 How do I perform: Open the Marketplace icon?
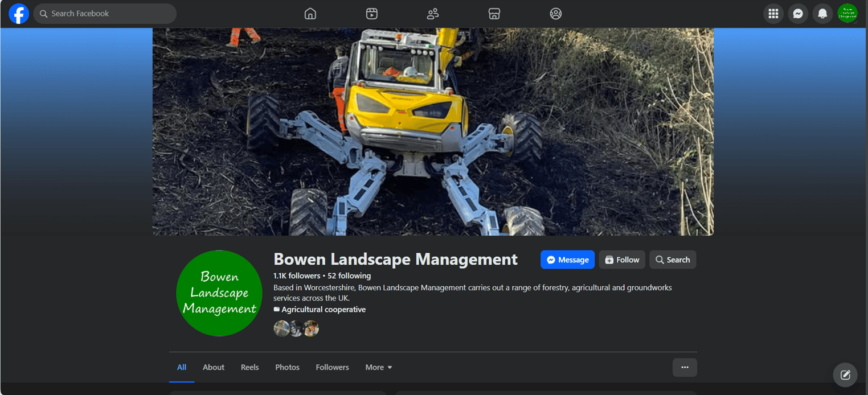494,14
